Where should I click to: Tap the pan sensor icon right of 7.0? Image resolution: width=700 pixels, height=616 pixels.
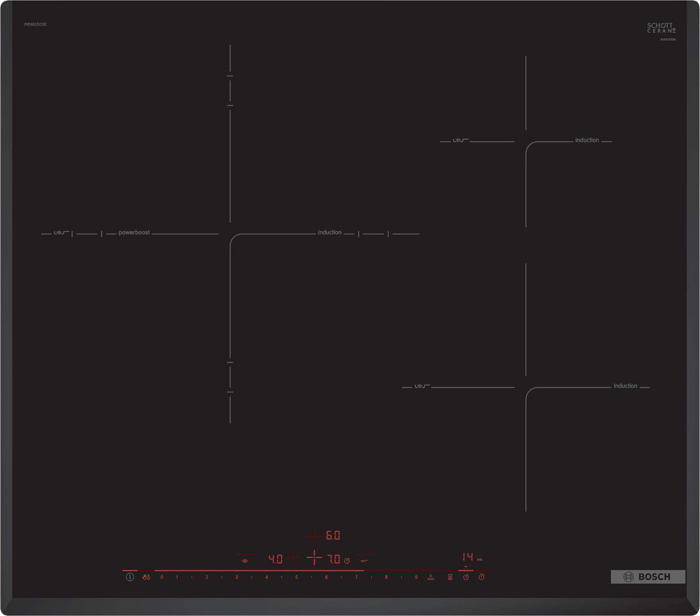(364, 561)
